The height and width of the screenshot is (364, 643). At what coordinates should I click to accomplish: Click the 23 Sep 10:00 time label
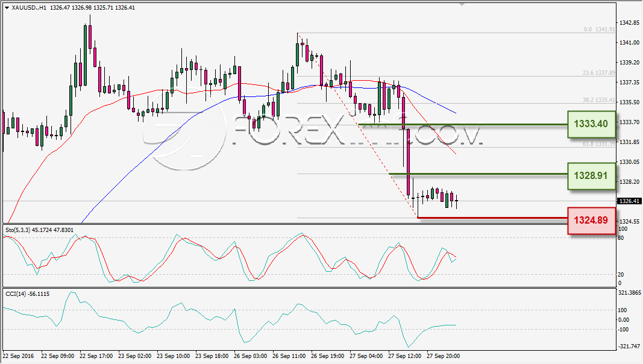[x=173, y=356]
